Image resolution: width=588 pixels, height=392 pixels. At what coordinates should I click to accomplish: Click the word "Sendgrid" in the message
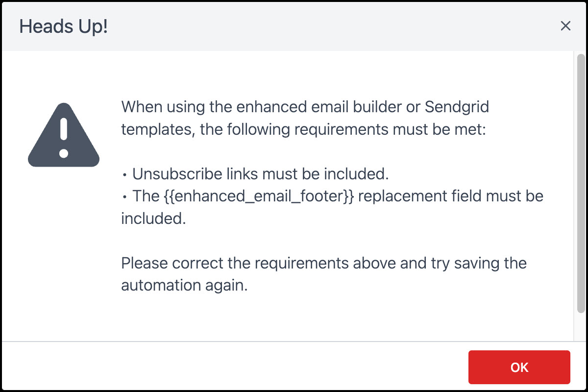457,107
